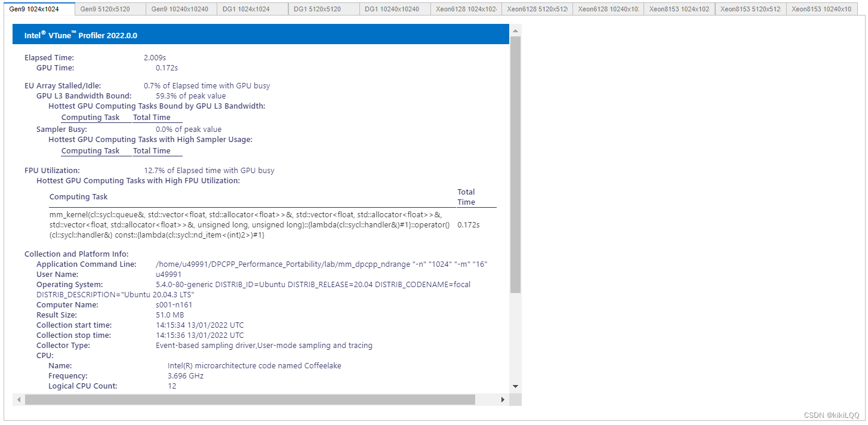Open the DG1 1024x1024 tab
The image size is (868, 425).
tap(253, 9)
